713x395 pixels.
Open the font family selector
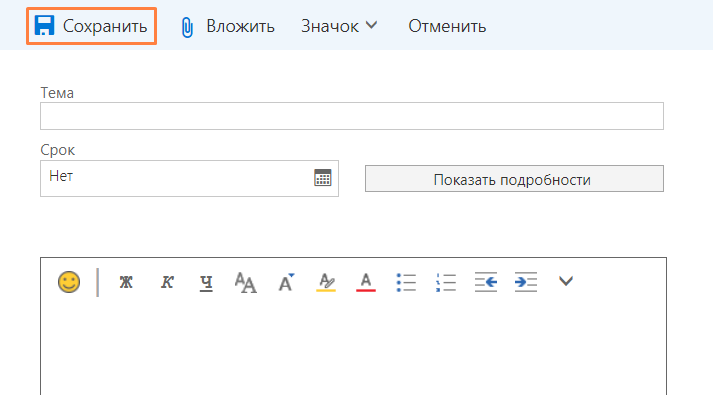[246, 282]
